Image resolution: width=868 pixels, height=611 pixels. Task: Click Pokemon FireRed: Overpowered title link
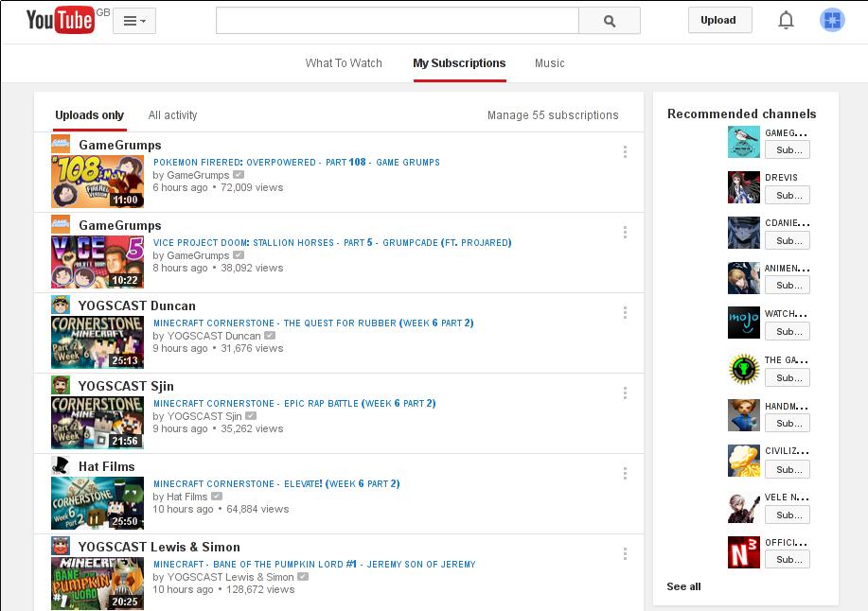pos(296,162)
